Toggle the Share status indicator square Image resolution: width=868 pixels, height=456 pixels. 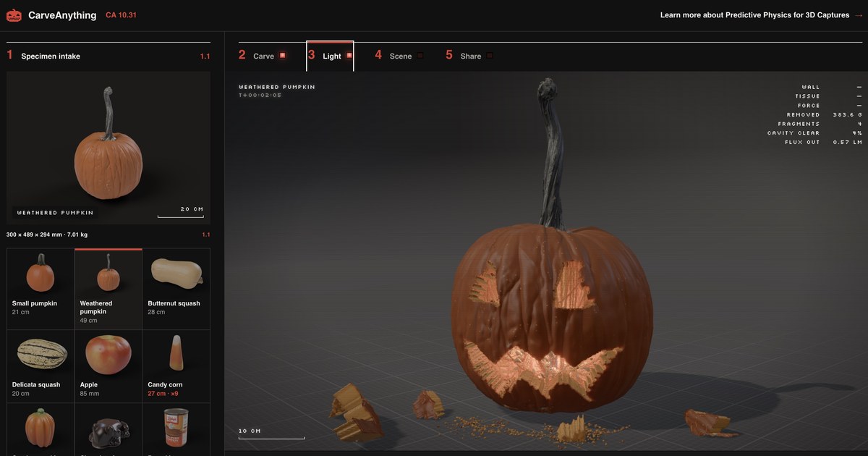(x=490, y=55)
